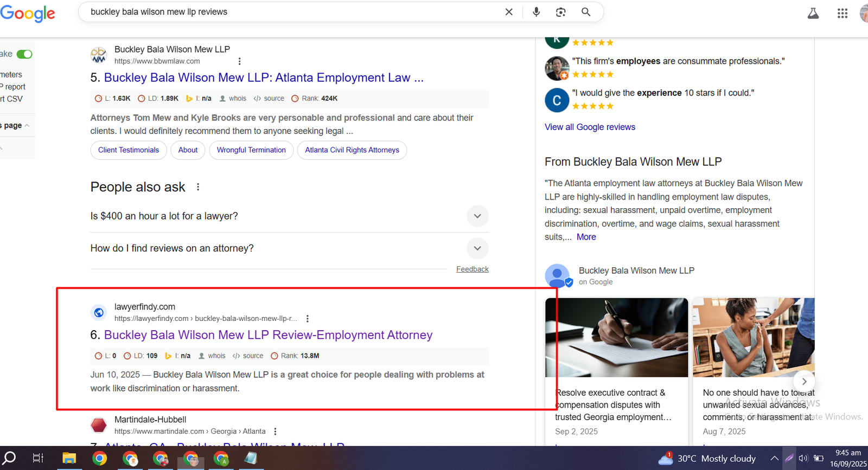Start a voice search with the microphone
868x470 pixels.
tap(536, 12)
